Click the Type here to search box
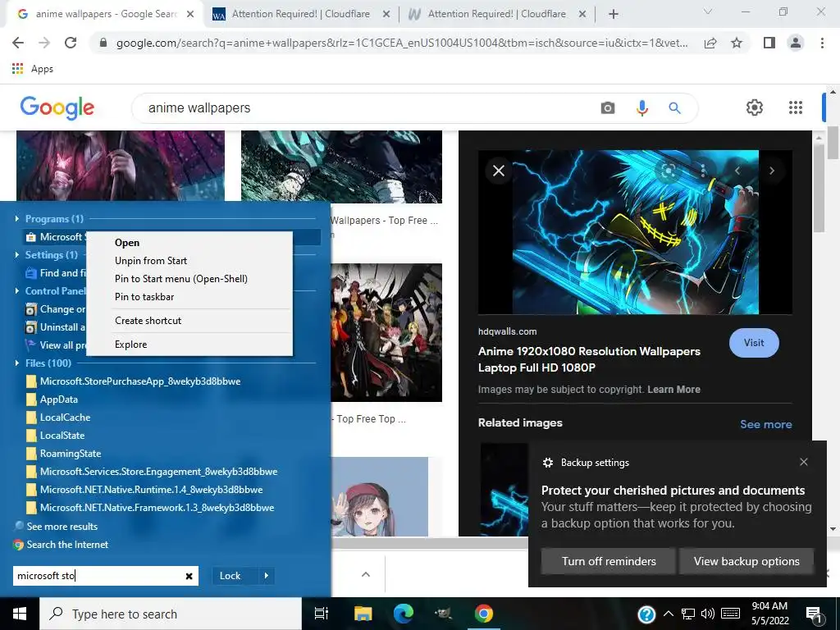 pos(171,614)
